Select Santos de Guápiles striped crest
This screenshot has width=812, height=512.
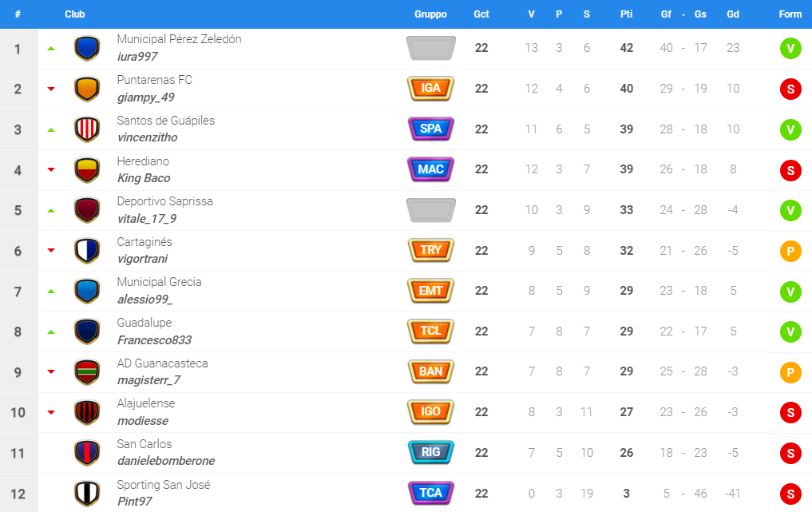(x=87, y=129)
